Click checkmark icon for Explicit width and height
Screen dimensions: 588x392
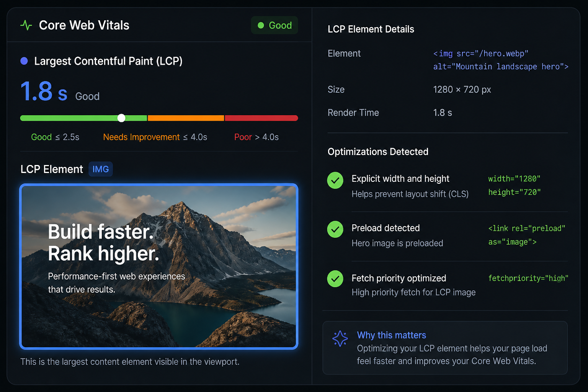tap(335, 180)
